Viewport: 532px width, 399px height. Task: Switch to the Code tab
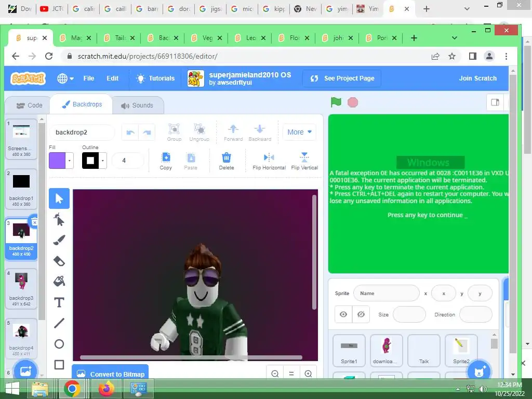(x=29, y=105)
